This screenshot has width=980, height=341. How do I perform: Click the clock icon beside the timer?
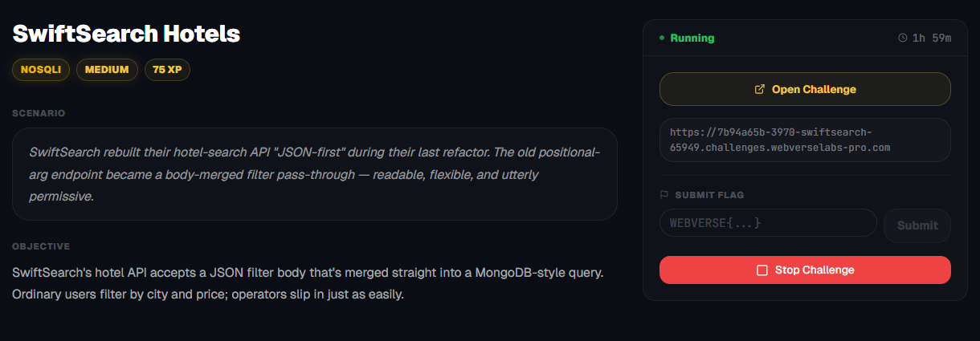click(903, 38)
